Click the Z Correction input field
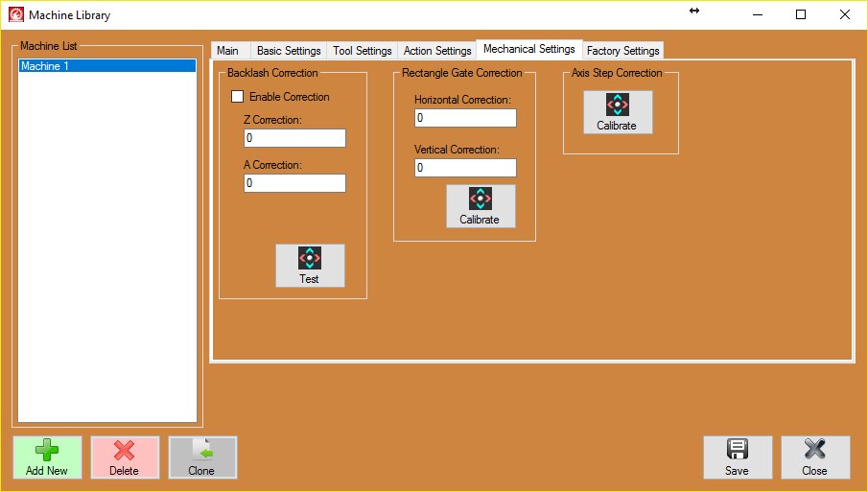868x492 pixels. point(293,138)
